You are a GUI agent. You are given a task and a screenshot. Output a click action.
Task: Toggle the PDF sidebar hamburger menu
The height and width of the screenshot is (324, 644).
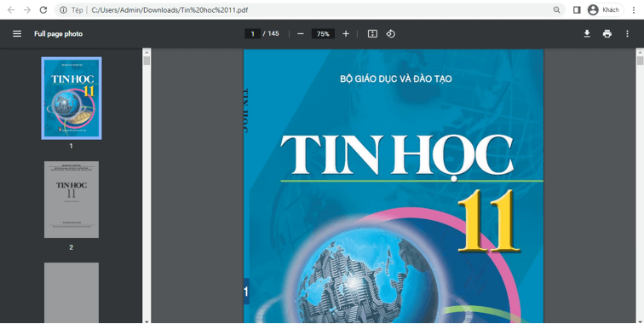coord(17,34)
